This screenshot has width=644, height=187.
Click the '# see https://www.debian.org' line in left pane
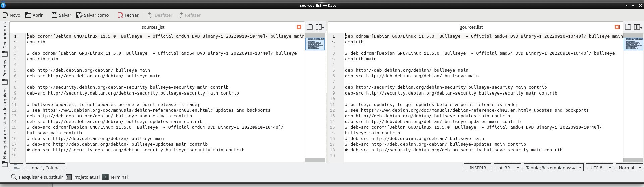point(149,110)
